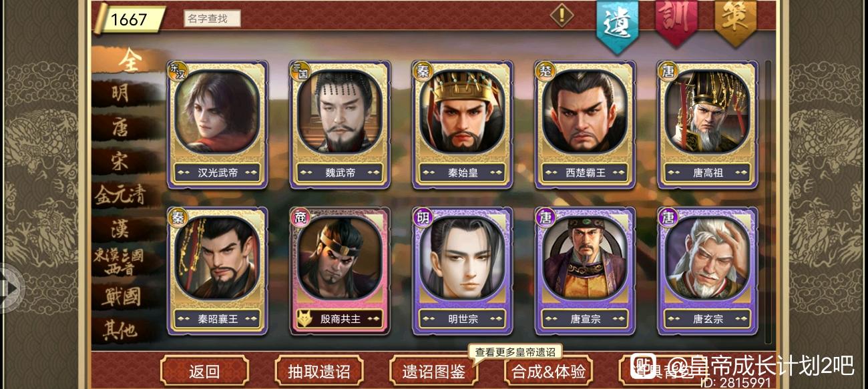Click the fox badge on 殷商共主 card
Image resolution: width=868 pixels, height=389 pixels.
click(x=304, y=319)
